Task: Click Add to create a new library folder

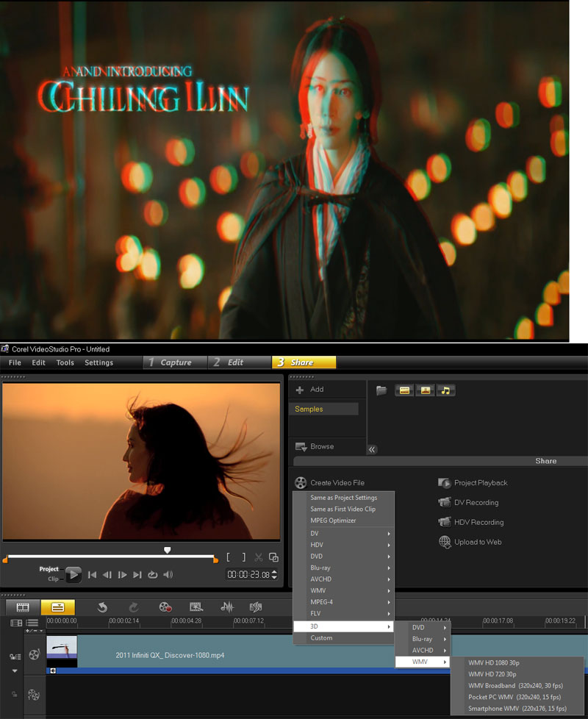Action: [x=310, y=390]
